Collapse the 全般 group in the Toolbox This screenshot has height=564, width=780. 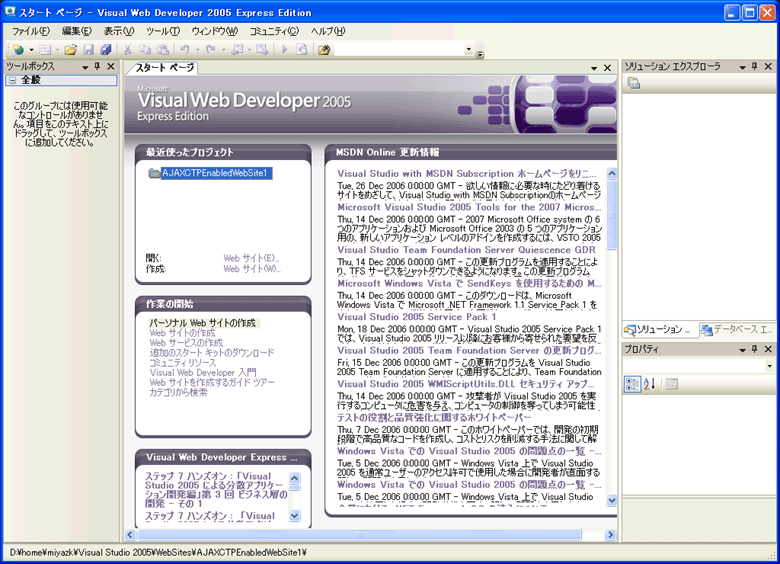pos(13,80)
